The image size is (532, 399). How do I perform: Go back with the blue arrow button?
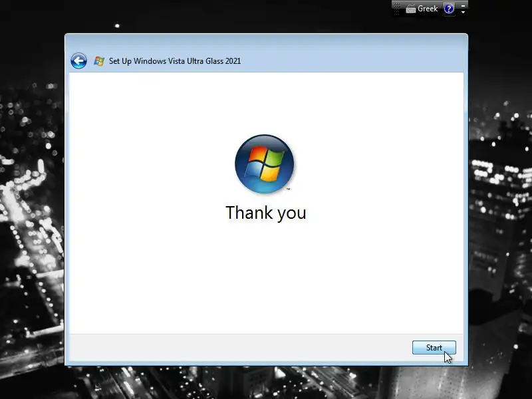[x=78, y=61]
